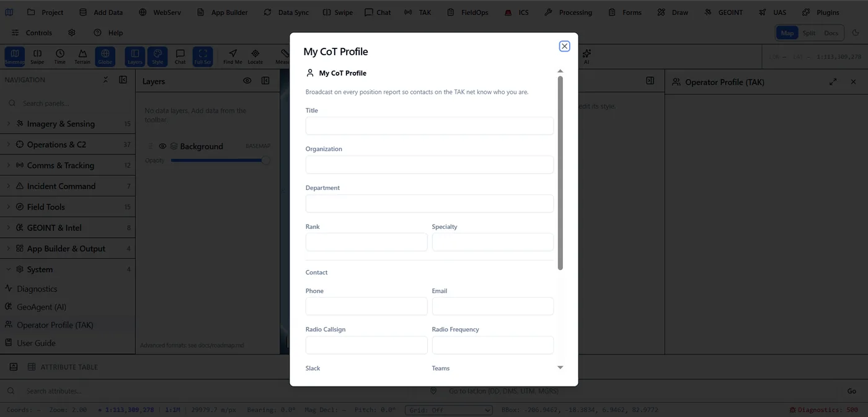
Task: Open the Processing menu
Action: 568,12
